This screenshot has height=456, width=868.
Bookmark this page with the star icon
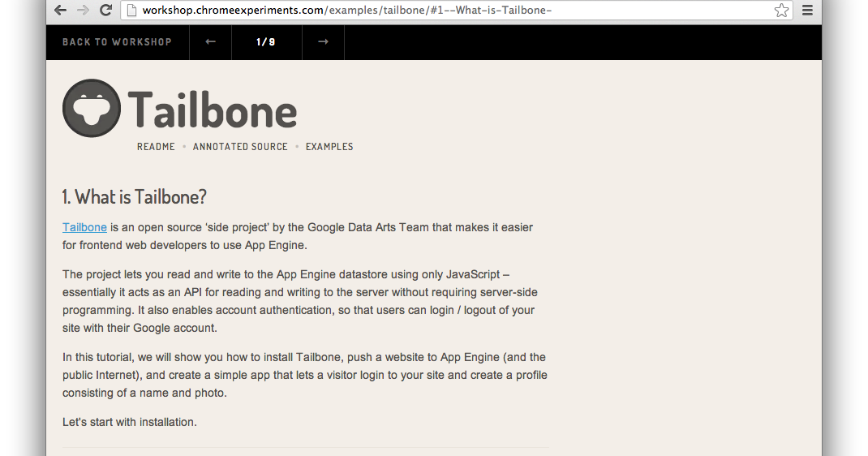coord(781,10)
